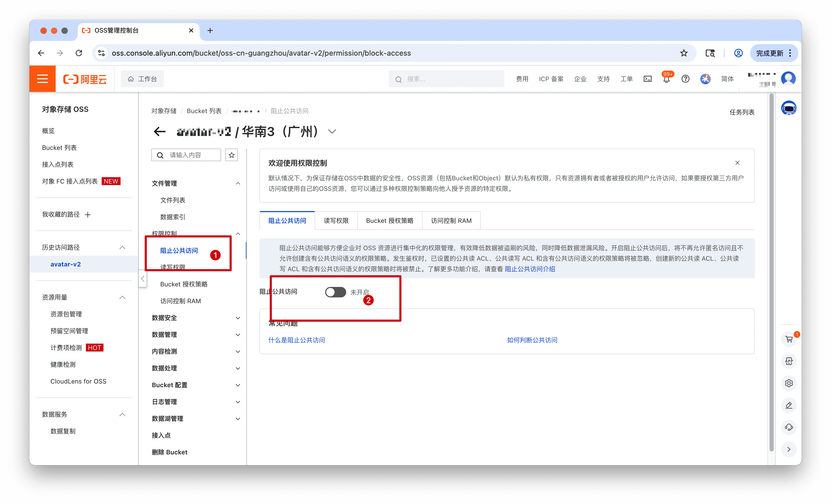Viewport: 831px width, 504px height.
Task: Click the help question mark icon
Action: click(685, 79)
